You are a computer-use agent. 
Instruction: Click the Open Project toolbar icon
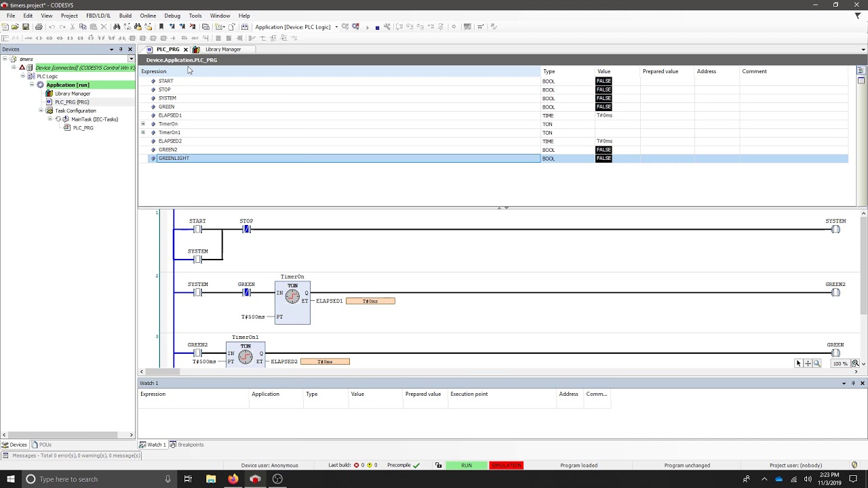coord(15,26)
